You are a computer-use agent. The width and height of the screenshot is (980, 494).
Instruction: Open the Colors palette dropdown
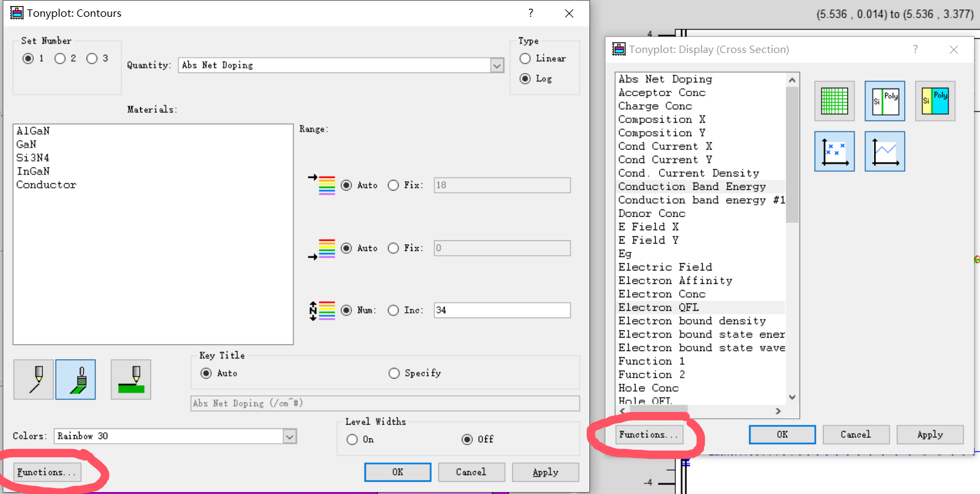point(289,436)
